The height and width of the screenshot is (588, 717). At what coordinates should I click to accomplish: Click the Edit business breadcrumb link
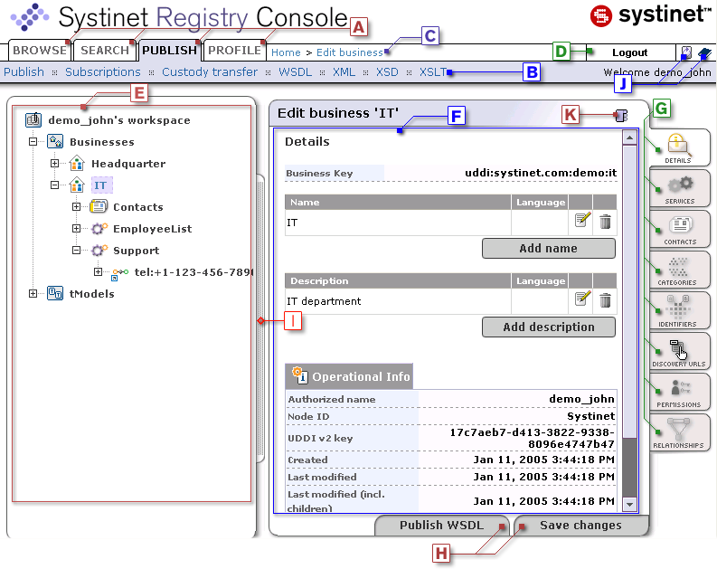pos(349,52)
